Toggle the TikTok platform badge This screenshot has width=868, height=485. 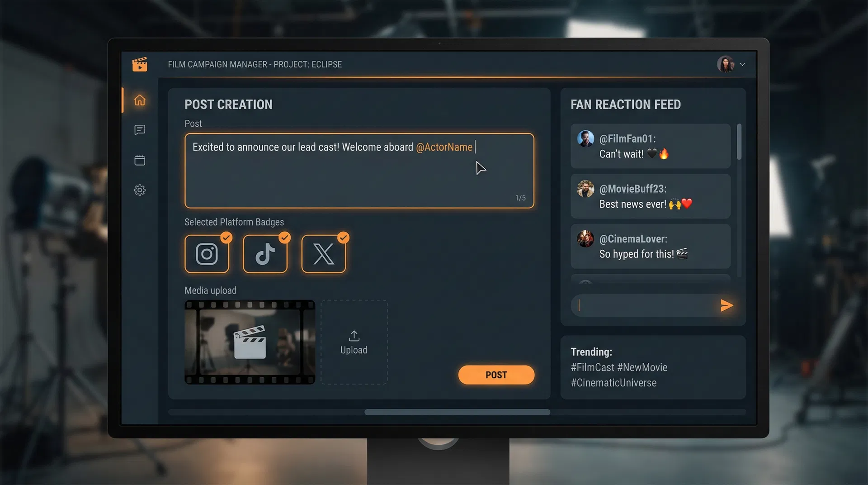pyautogui.click(x=265, y=254)
